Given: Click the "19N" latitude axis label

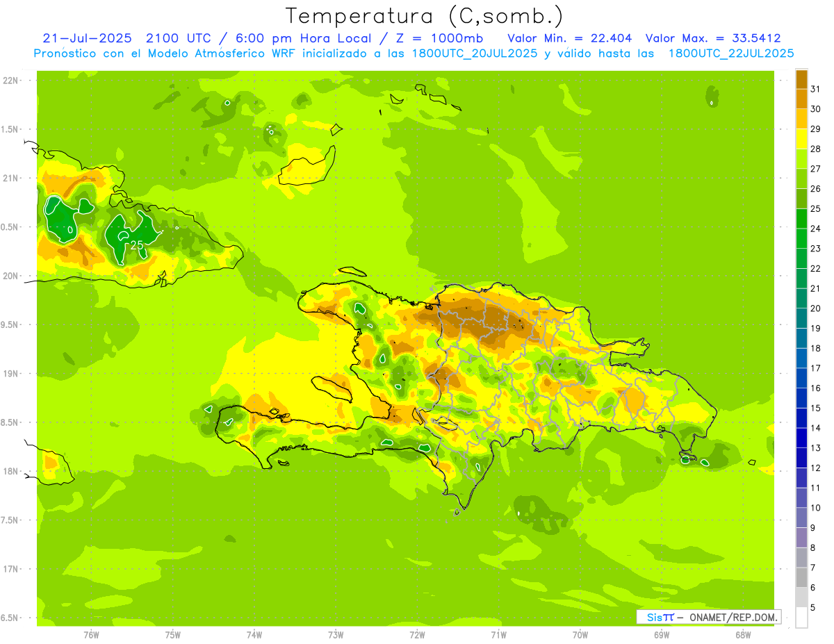Looking at the screenshot, I should tap(10, 374).
